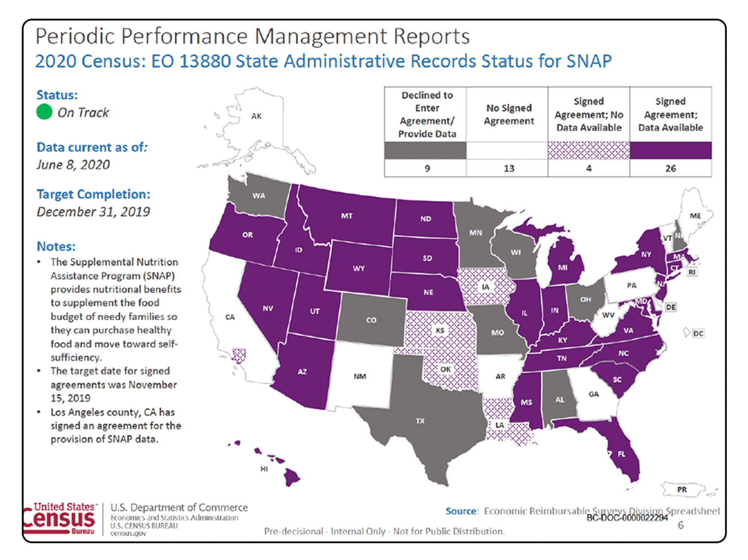This screenshot has width=748, height=560.
Task: Click the 'Notes:' heading
Action: tap(56, 246)
